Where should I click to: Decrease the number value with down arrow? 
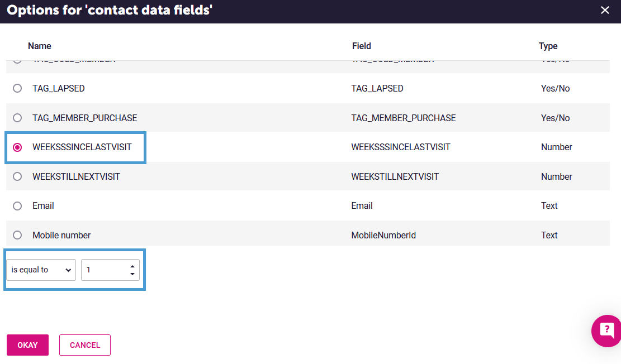[x=132, y=274]
